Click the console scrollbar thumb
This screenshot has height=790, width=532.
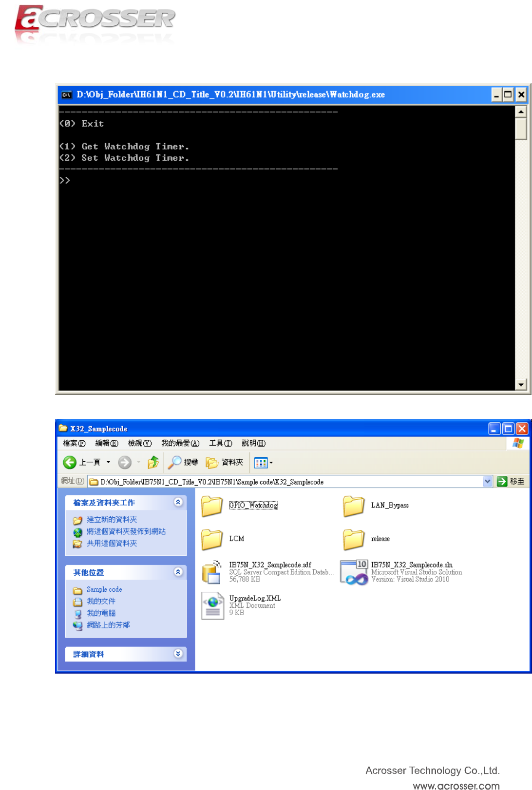click(521, 129)
